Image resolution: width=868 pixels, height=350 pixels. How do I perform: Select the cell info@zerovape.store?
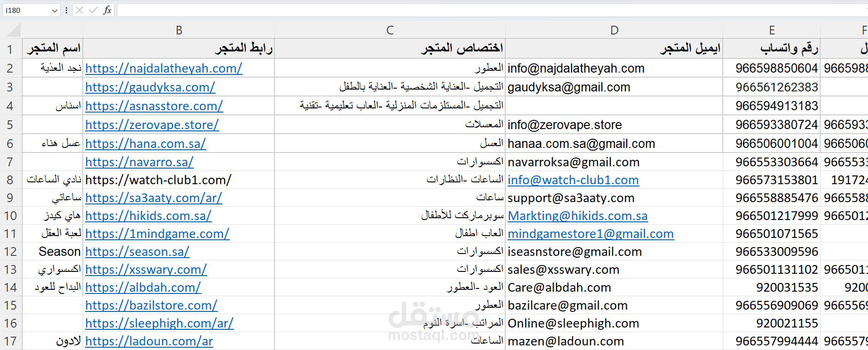[x=614, y=125]
